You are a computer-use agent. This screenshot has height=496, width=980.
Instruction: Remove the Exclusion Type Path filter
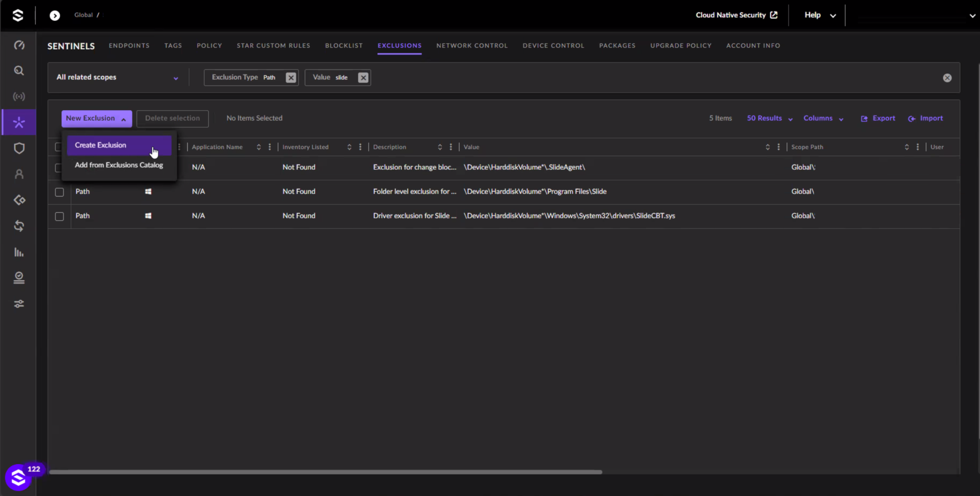pyautogui.click(x=291, y=77)
